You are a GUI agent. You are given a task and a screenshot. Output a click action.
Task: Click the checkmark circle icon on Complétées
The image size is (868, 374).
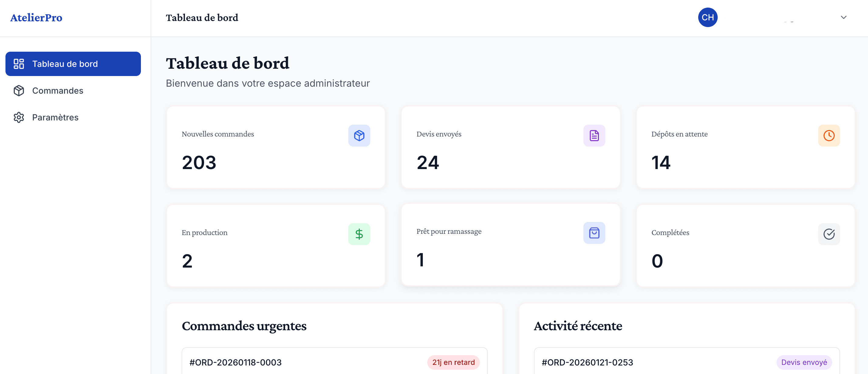coord(829,234)
